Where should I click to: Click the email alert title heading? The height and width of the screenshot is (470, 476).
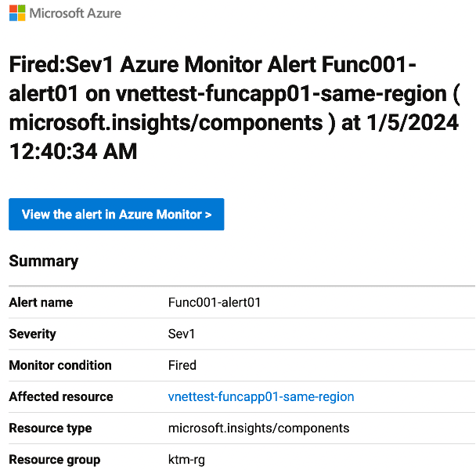click(x=234, y=108)
